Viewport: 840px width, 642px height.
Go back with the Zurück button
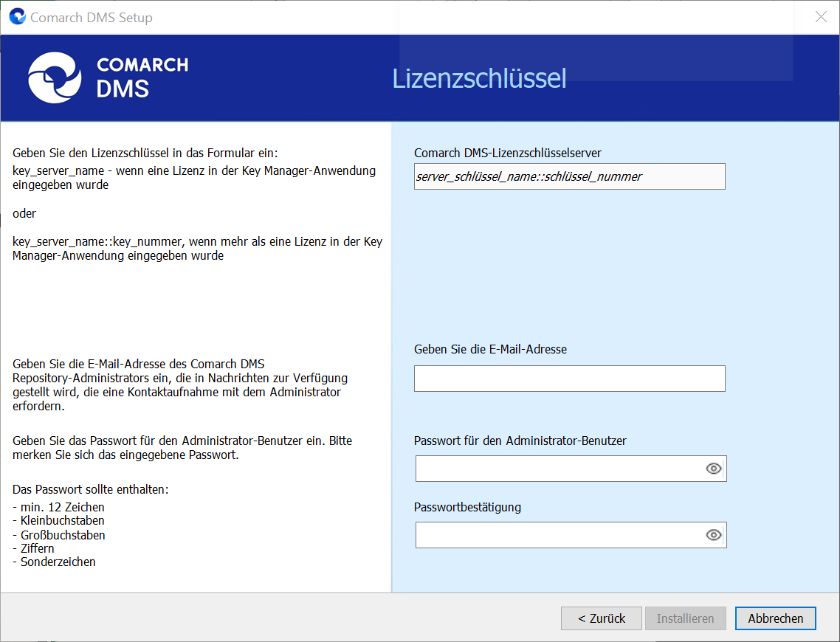click(601, 618)
